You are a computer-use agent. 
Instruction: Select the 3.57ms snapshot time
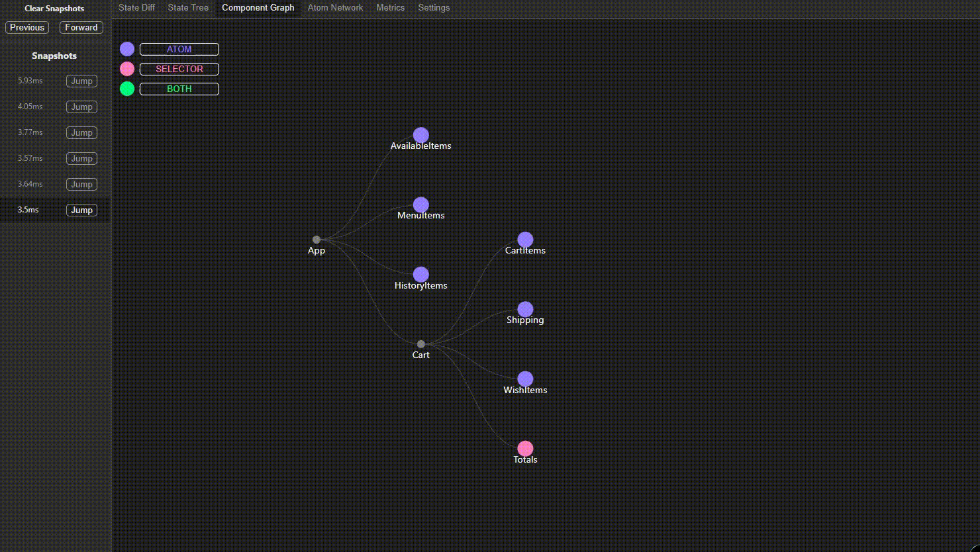point(30,158)
